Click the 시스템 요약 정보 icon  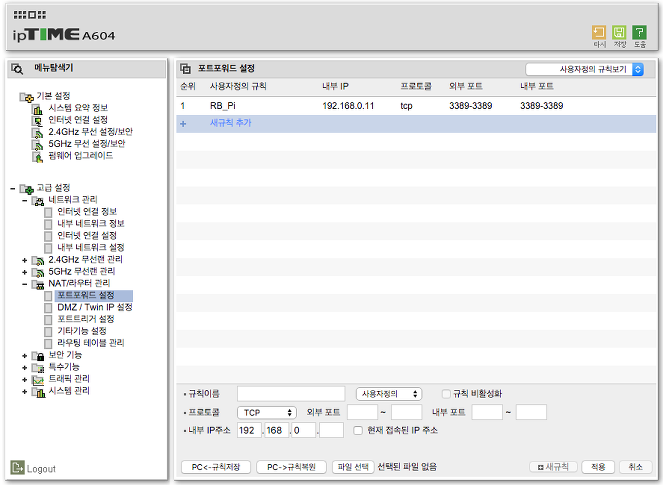(x=38, y=109)
